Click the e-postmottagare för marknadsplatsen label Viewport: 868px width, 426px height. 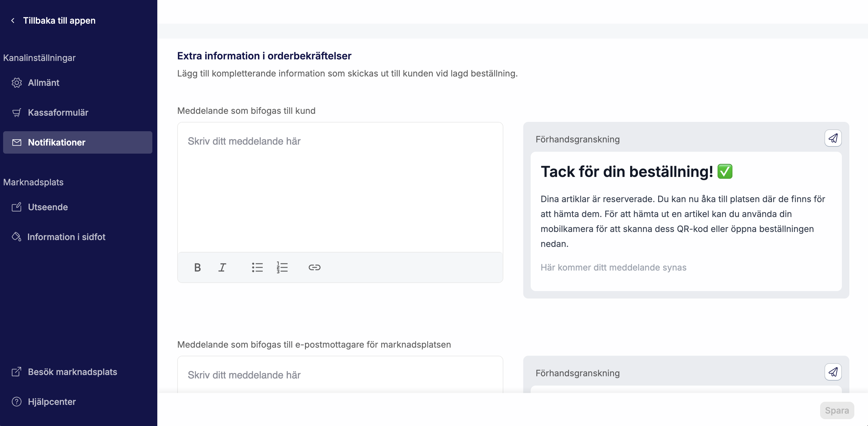[x=314, y=345]
